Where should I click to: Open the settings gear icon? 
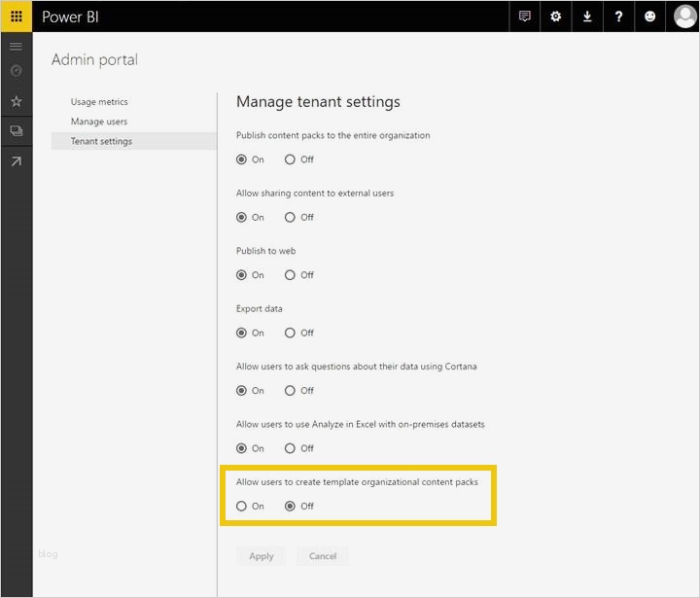(556, 17)
